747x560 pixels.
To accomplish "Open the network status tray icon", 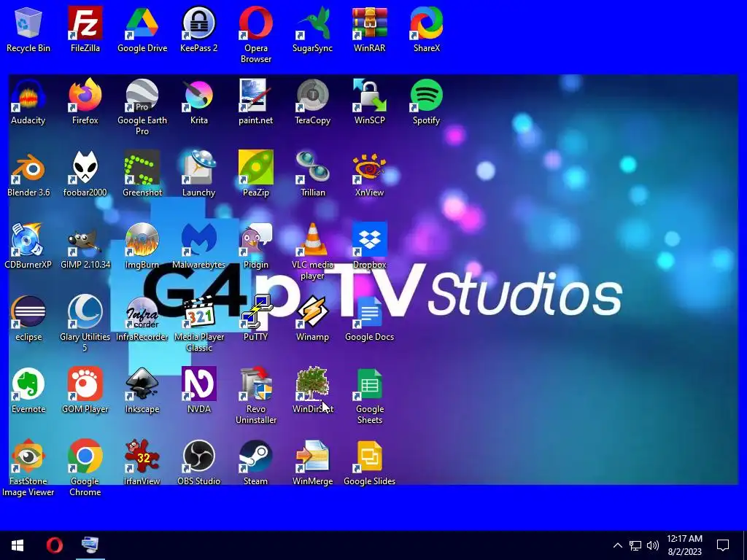I will click(635, 545).
